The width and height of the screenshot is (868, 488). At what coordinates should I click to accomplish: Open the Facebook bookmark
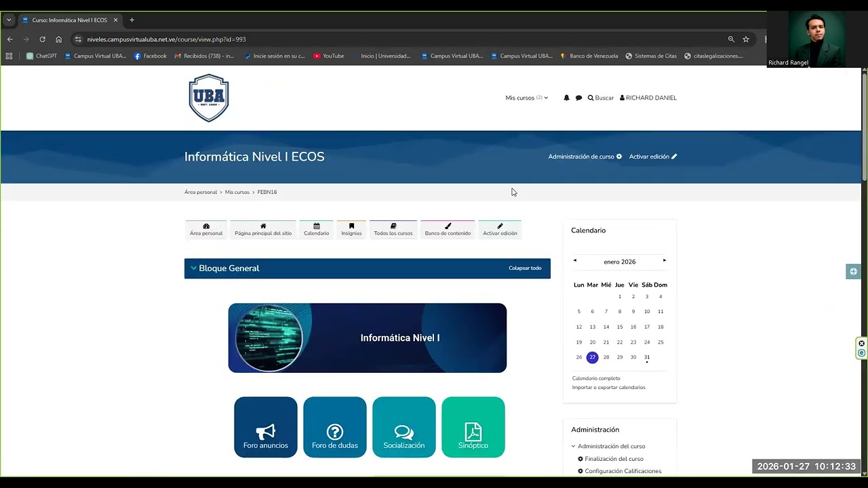click(151, 56)
